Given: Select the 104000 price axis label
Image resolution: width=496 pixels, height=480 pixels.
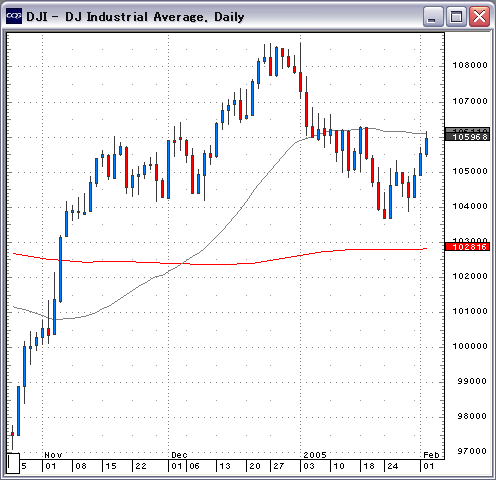Looking at the screenshot, I should 470,206.
